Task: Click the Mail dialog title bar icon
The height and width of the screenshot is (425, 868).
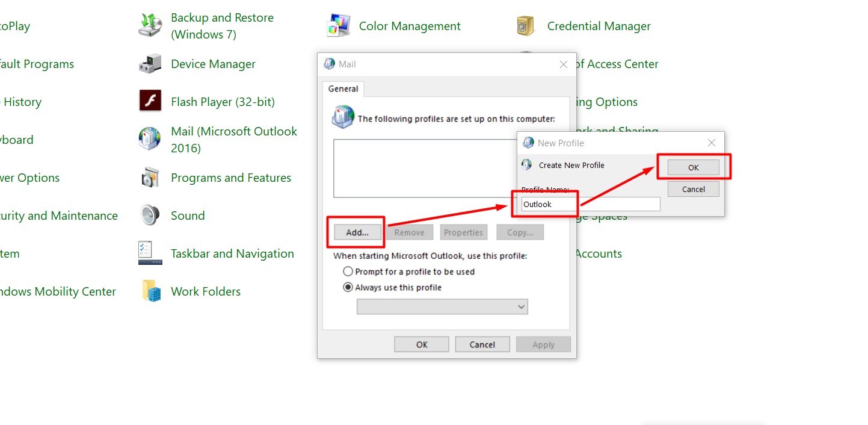Action: click(329, 64)
